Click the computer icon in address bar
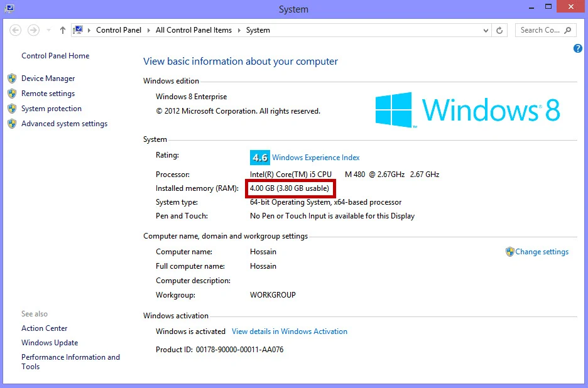 (x=78, y=30)
